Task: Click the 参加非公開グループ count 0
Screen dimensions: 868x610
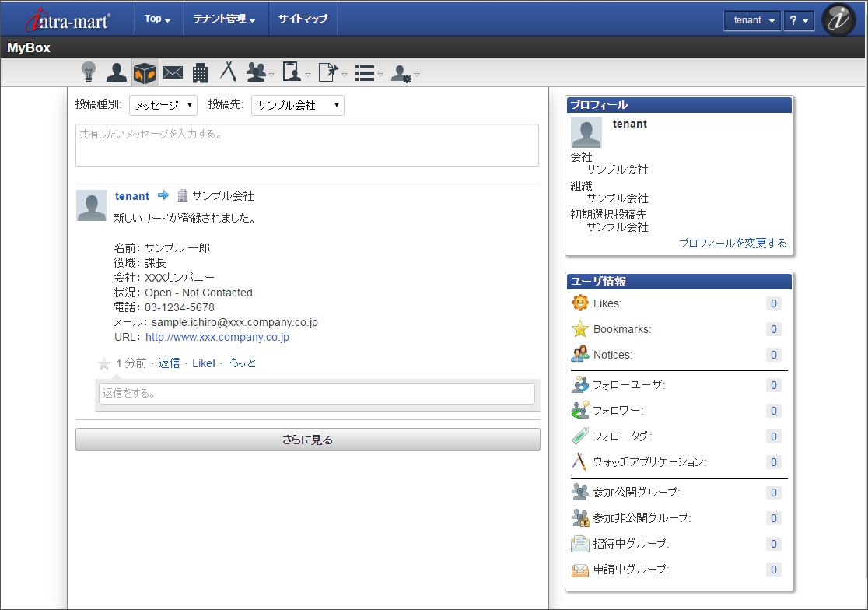Action: pos(774,518)
